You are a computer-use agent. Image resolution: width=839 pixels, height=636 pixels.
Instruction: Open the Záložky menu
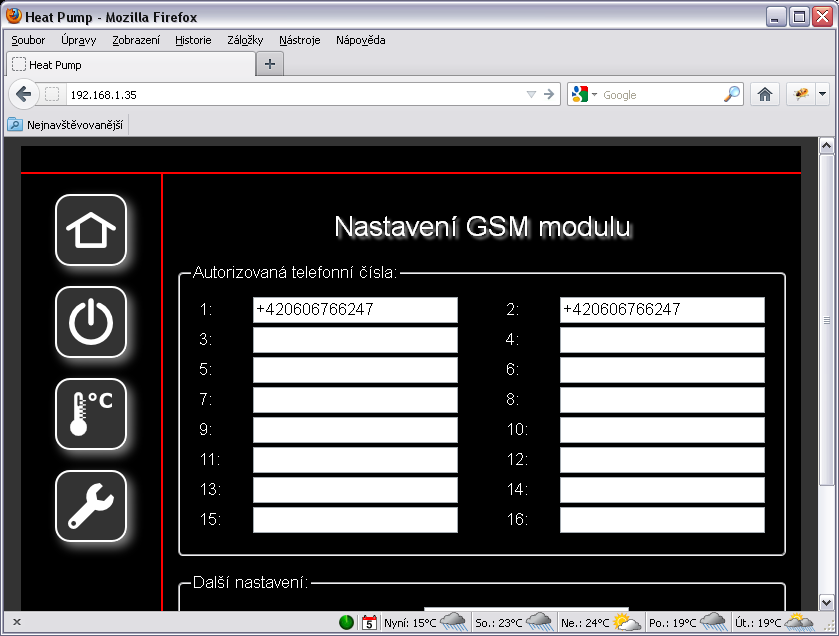tap(245, 40)
